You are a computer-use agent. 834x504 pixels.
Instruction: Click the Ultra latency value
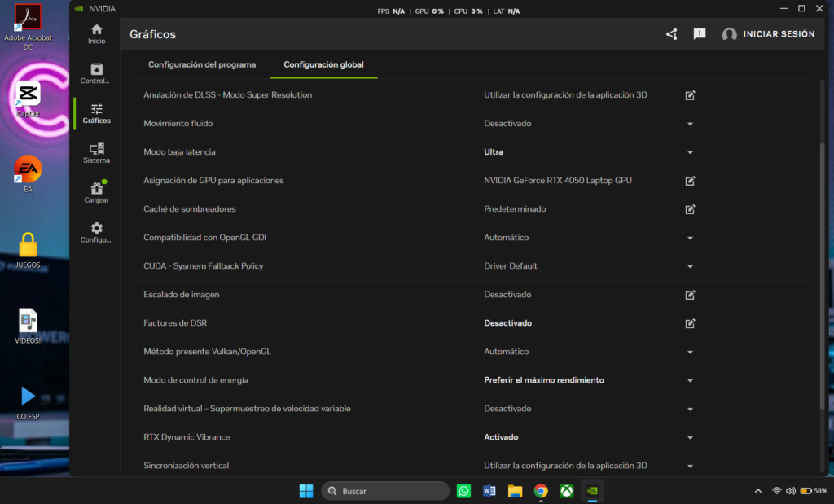pyautogui.click(x=494, y=152)
